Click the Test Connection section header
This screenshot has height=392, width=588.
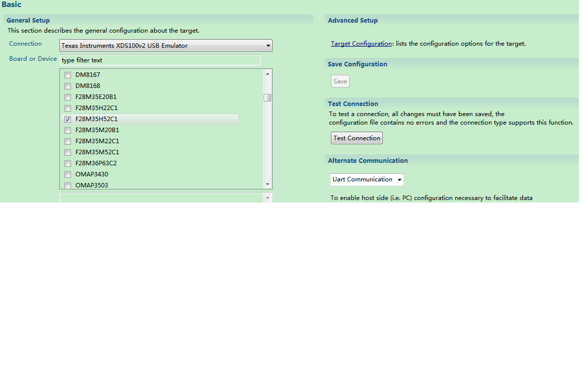coord(353,104)
